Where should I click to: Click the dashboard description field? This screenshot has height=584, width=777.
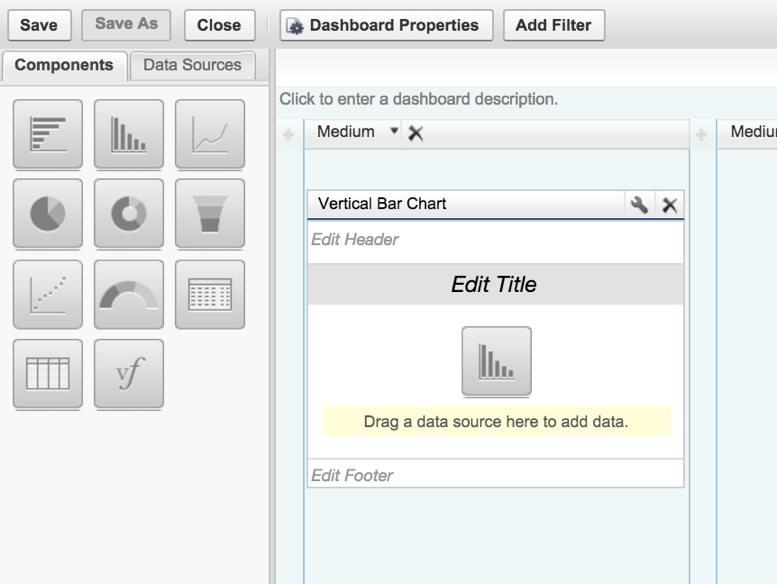pyautogui.click(x=418, y=99)
